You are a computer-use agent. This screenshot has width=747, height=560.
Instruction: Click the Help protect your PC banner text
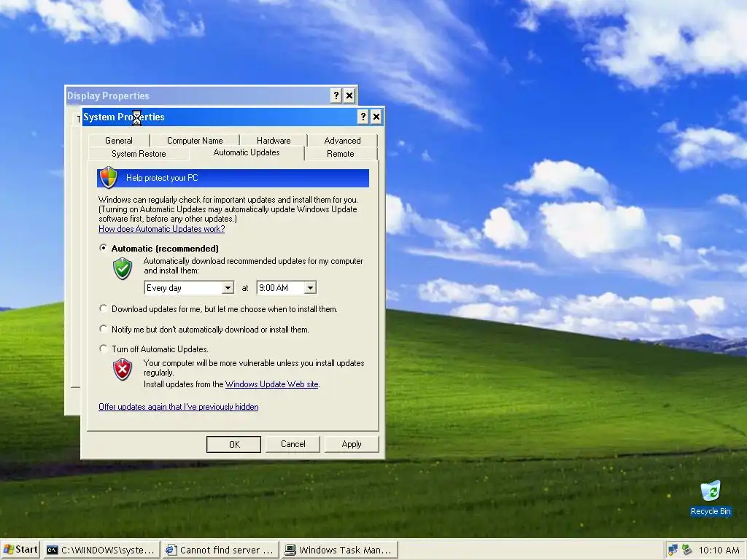click(162, 178)
